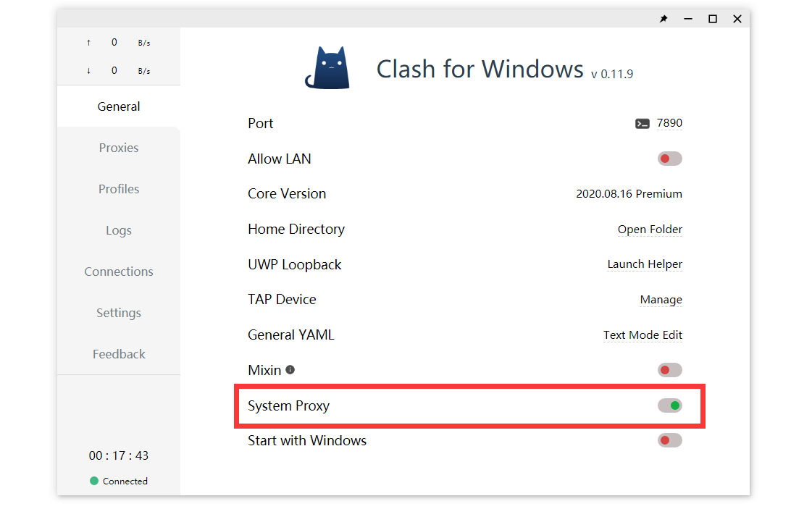Switch to the Proxies section
This screenshot has height=509, width=812.
[x=118, y=148]
